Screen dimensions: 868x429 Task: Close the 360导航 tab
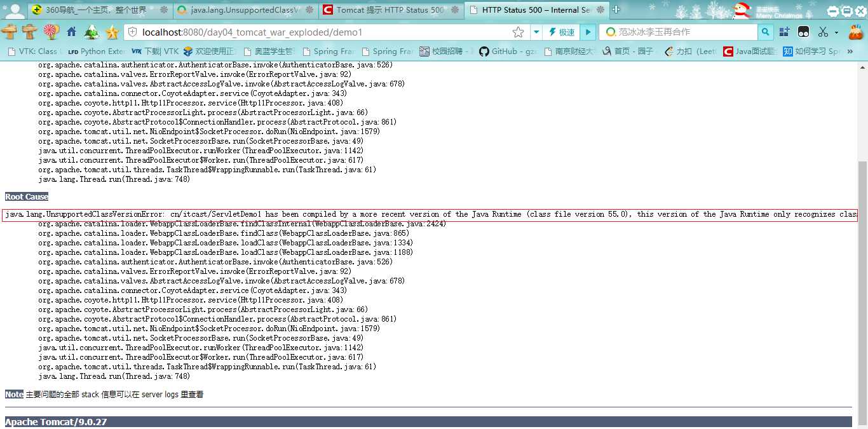pos(164,10)
